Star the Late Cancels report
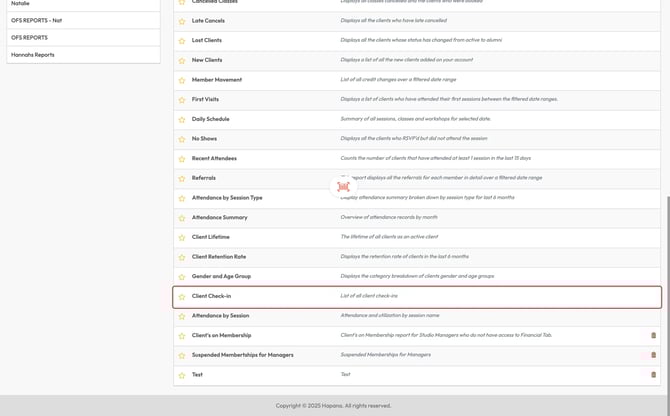Viewport: 670px width, 416px height. tap(182, 21)
